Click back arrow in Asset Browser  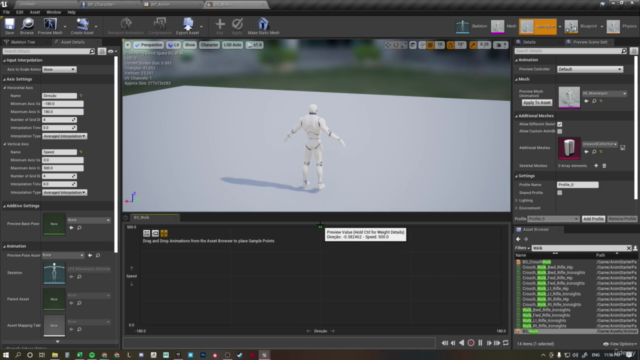coord(518,239)
